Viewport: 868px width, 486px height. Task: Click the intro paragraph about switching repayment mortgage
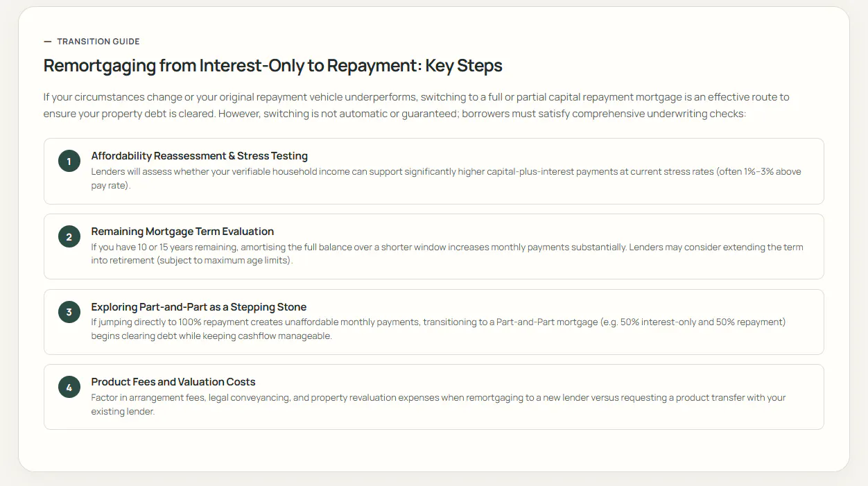(417, 105)
